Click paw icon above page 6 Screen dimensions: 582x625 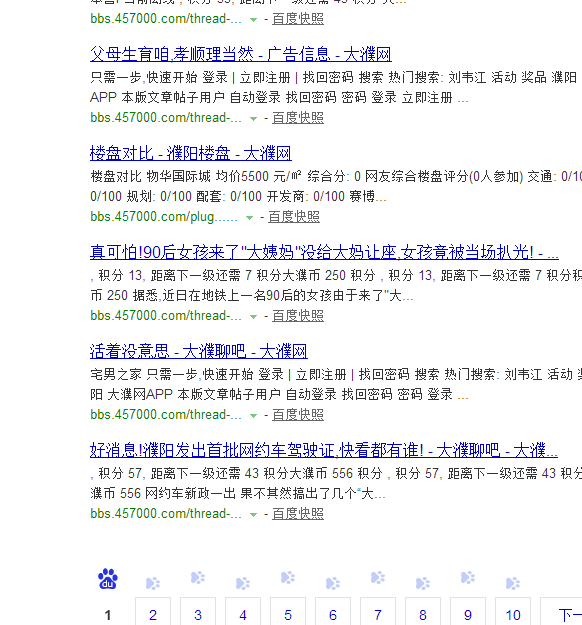click(x=333, y=583)
